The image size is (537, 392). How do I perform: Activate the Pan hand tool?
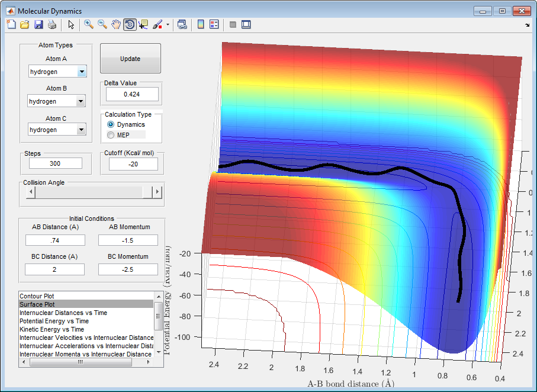coord(116,24)
